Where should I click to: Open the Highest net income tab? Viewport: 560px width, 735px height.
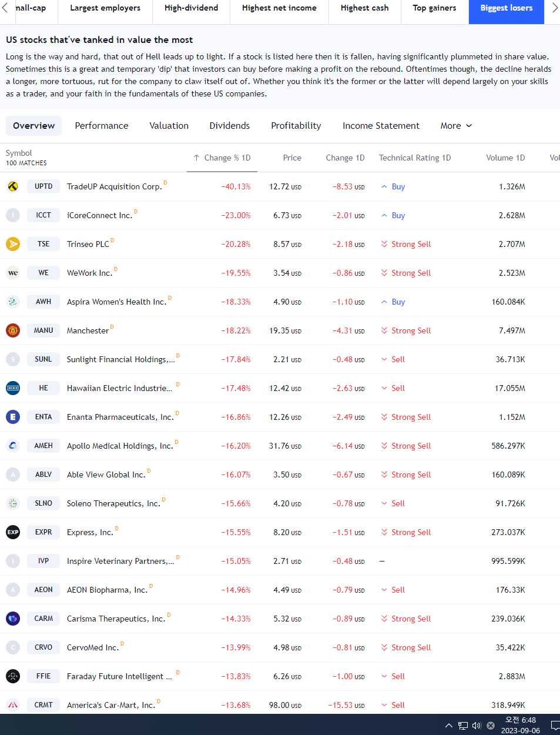[279, 8]
